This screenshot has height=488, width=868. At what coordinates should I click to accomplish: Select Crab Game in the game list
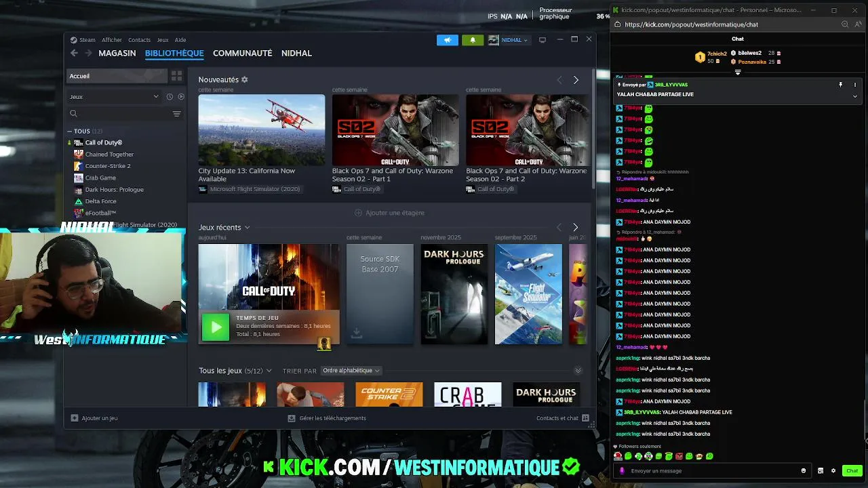pos(100,178)
